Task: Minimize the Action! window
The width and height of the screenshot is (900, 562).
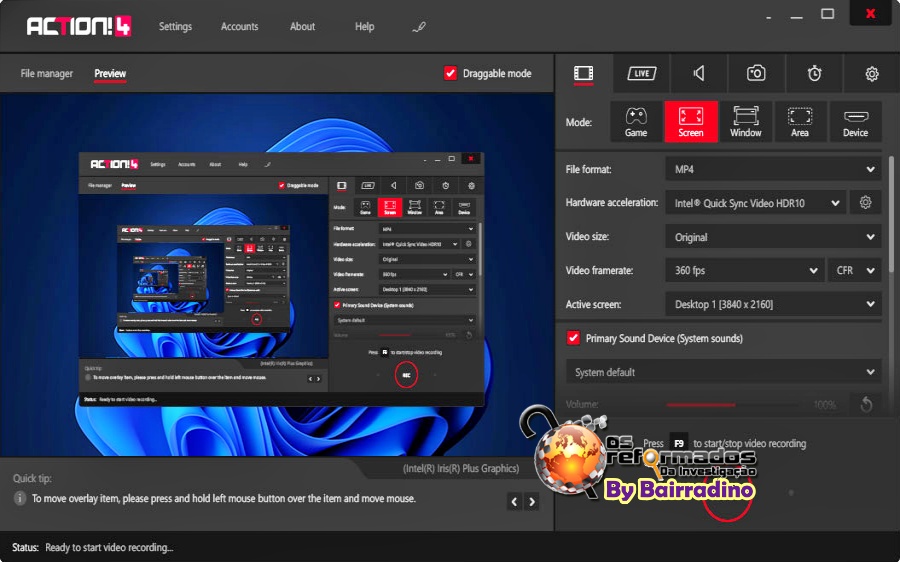Action: point(796,16)
